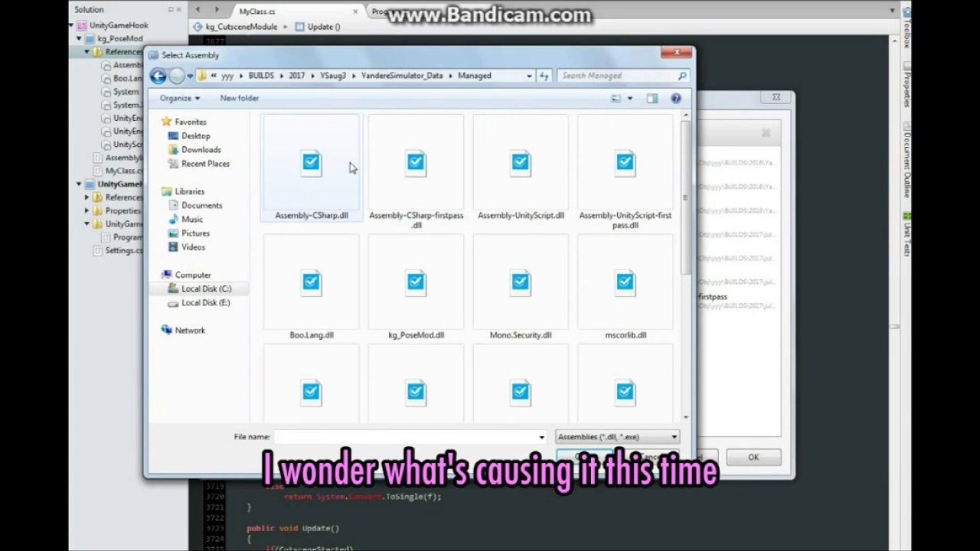This screenshot has height=551, width=980.
Task: Select Assembly-UnityScript.dll file
Action: 521,169
